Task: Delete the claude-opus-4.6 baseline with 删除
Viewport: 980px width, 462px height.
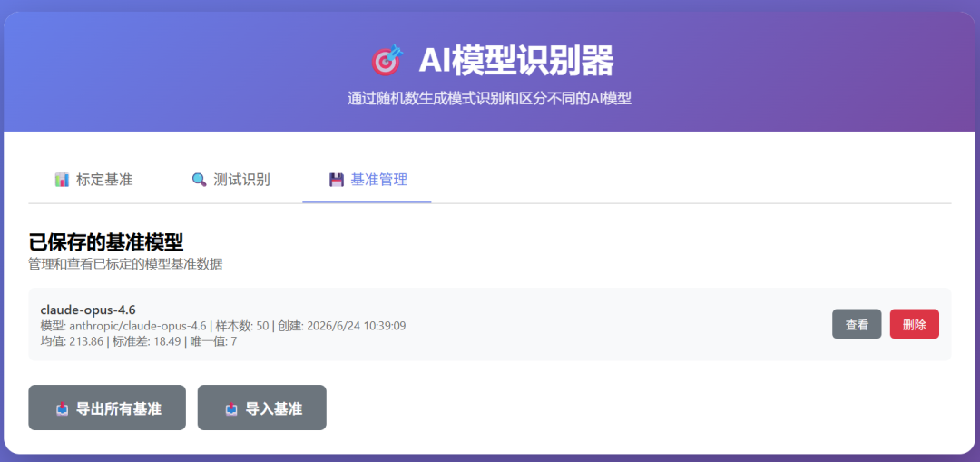Action: click(914, 324)
